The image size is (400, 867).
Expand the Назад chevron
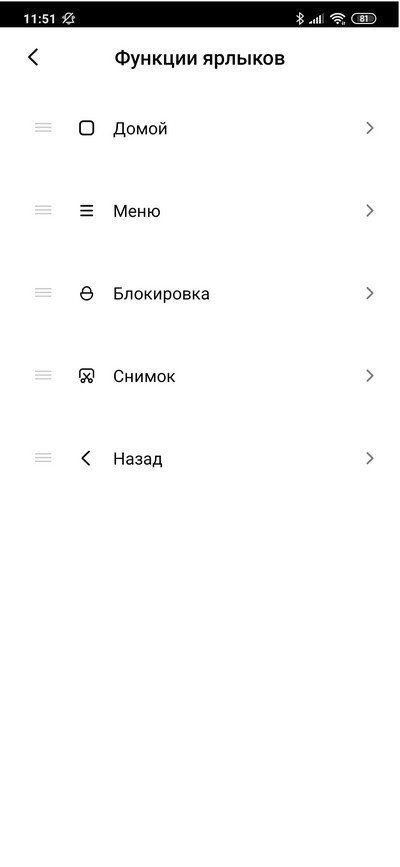(370, 458)
